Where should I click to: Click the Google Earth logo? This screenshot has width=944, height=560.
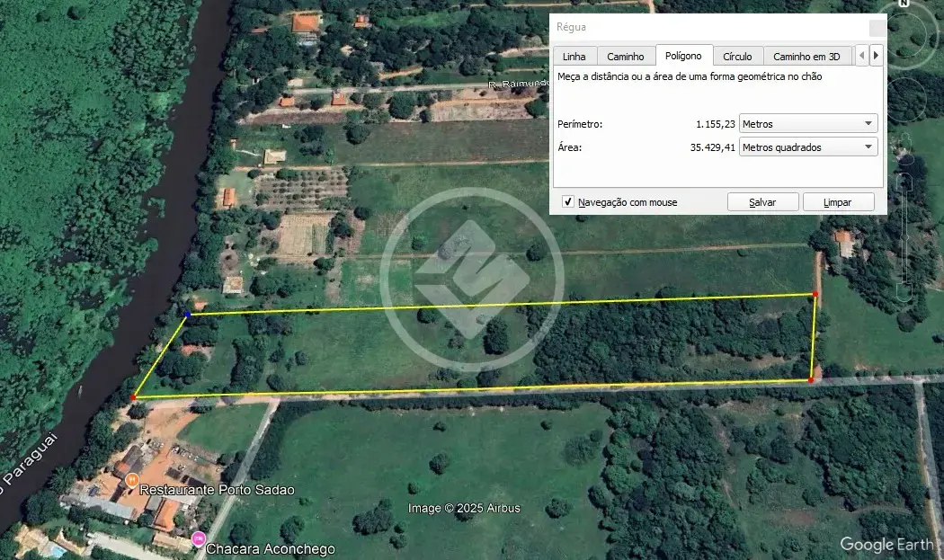coord(887,545)
